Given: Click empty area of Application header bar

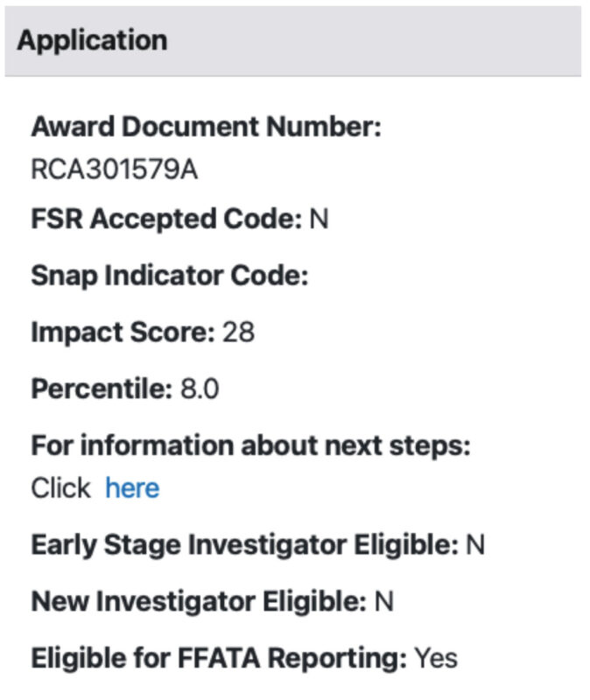Looking at the screenshot, I should (x=376, y=41).
